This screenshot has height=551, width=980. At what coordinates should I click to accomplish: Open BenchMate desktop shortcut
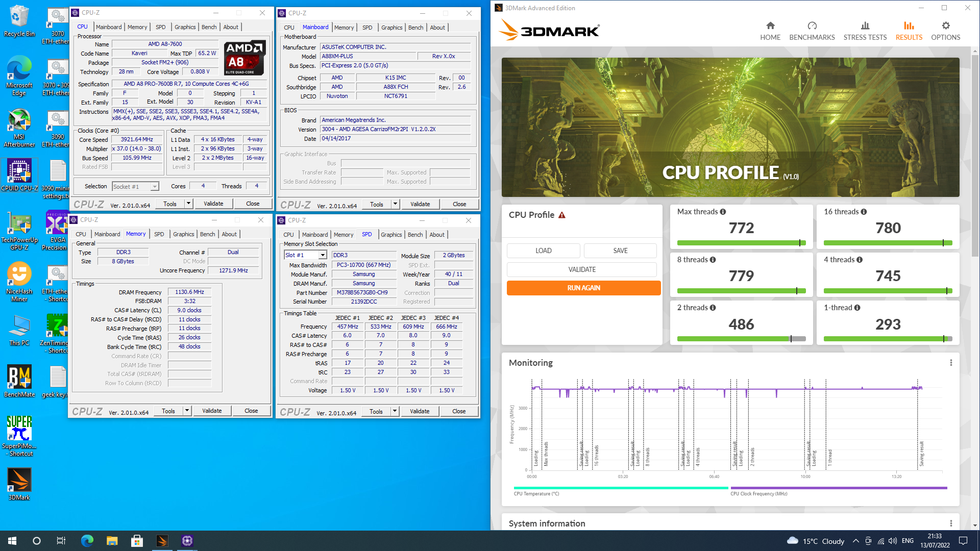(19, 381)
